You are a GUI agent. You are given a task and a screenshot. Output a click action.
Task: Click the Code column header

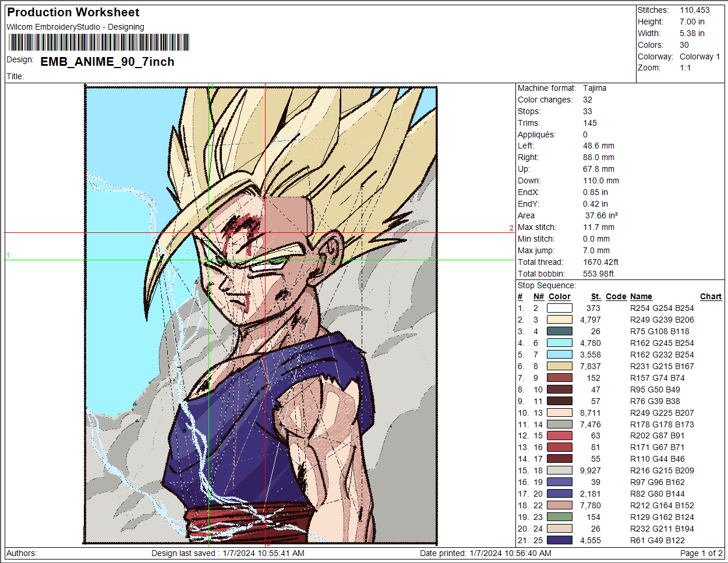[616, 296]
